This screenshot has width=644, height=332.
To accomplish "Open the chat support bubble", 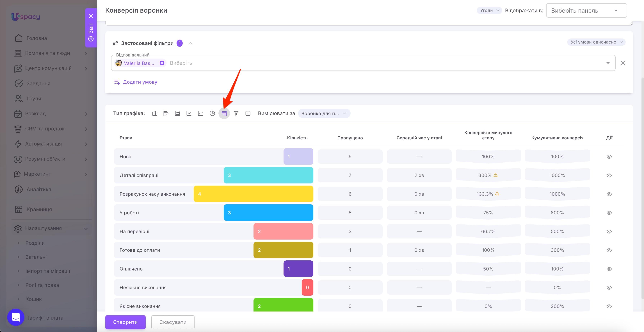I will [16, 317].
